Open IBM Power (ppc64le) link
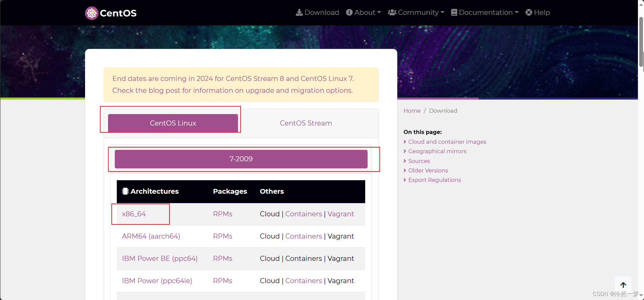The image size is (644, 300). (x=157, y=281)
